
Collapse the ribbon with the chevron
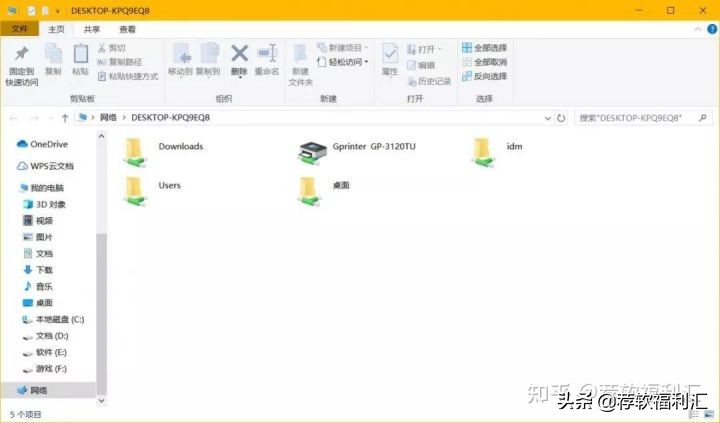[698, 29]
